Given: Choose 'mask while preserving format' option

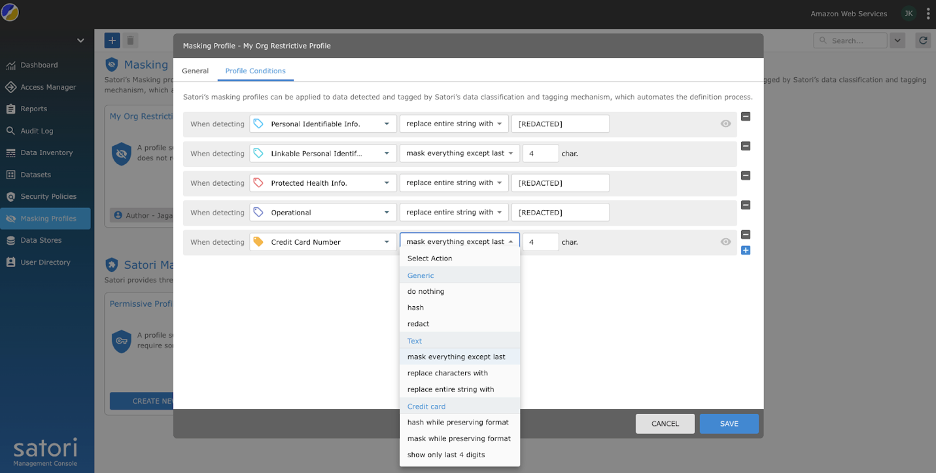Looking at the screenshot, I should coord(460,438).
